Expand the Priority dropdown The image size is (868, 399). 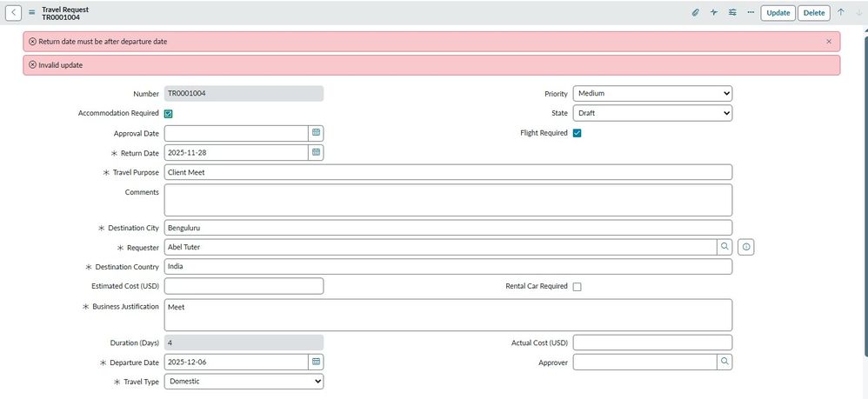[x=652, y=93]
